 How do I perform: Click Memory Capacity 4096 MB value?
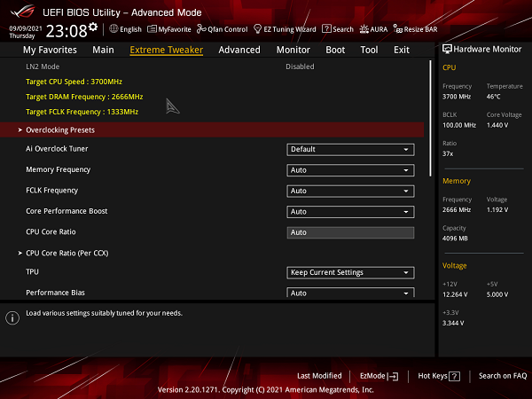point(455,239)
